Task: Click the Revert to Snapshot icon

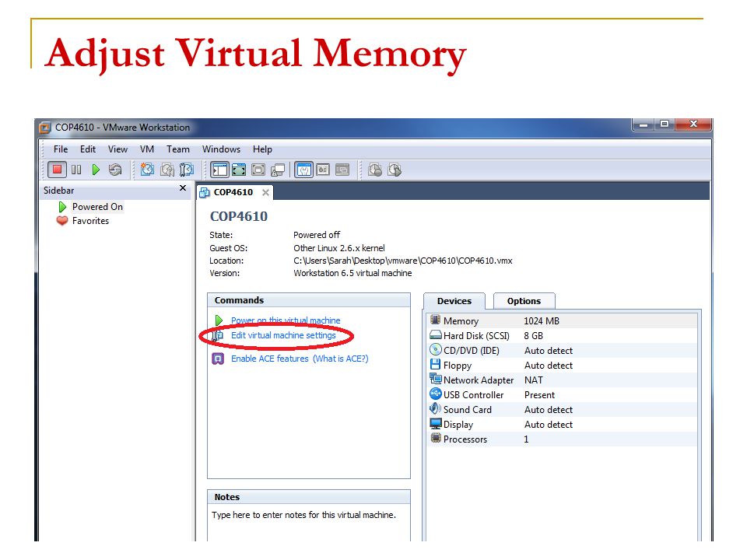Action: (x=167, y=170)
